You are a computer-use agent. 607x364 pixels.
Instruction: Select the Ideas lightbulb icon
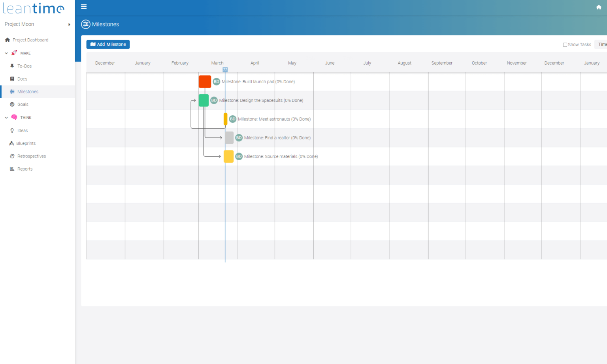click(x=12, y=130)
